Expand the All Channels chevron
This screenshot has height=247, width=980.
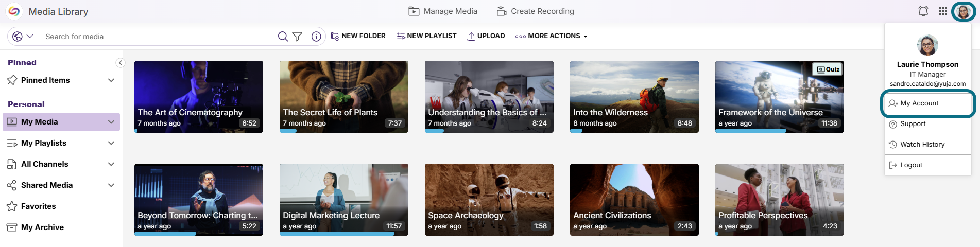(111, 164)
